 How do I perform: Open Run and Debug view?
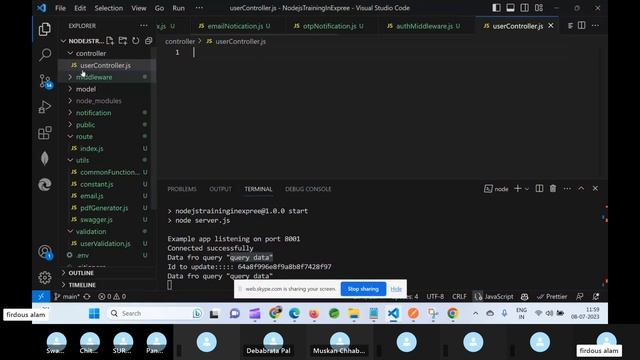pos(44,107)
